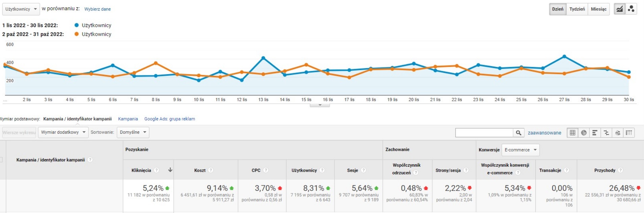Open the motion chart view icon
The image size is (644, 213).
pos(631,9)
